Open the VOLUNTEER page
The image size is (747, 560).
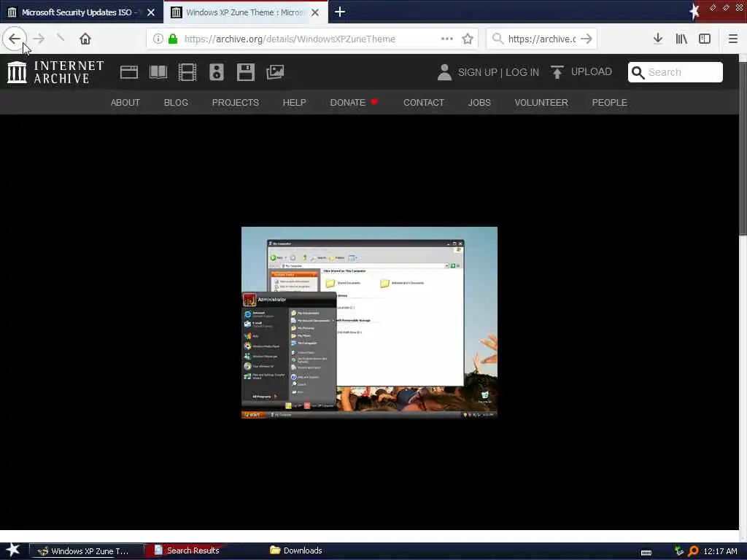coord(541,103)
